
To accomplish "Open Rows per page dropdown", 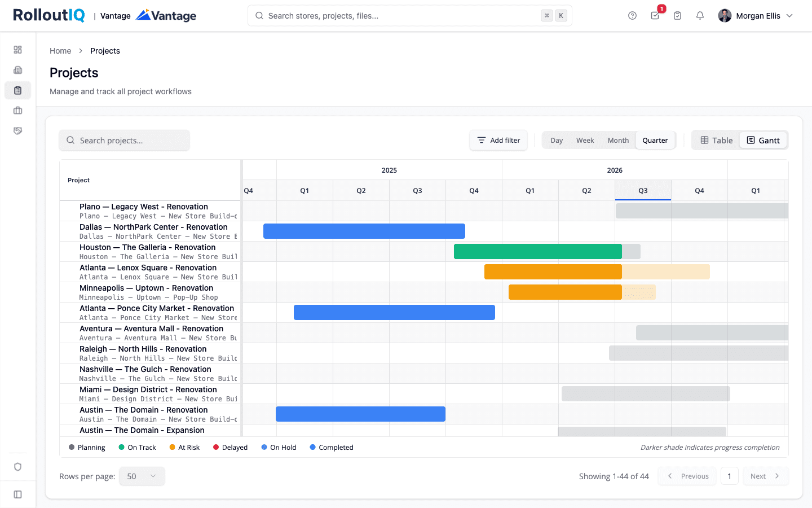I will pos(142,476).
